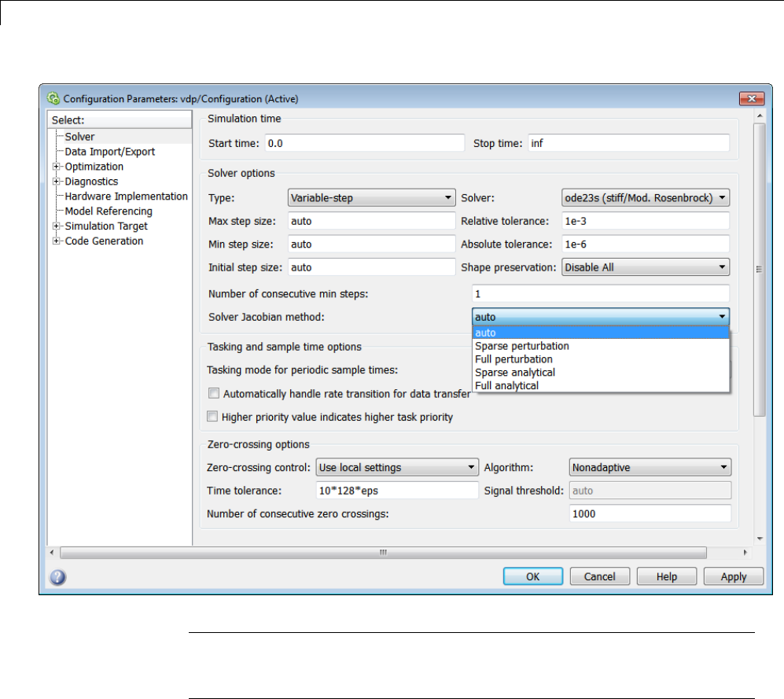Open the Shape preservation dropdown
This screenshot has width=784, height=699.
click(646, 267)
